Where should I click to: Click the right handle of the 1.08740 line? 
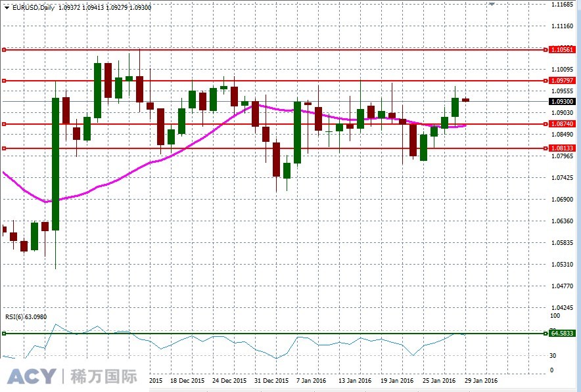(x=546, y=124)
